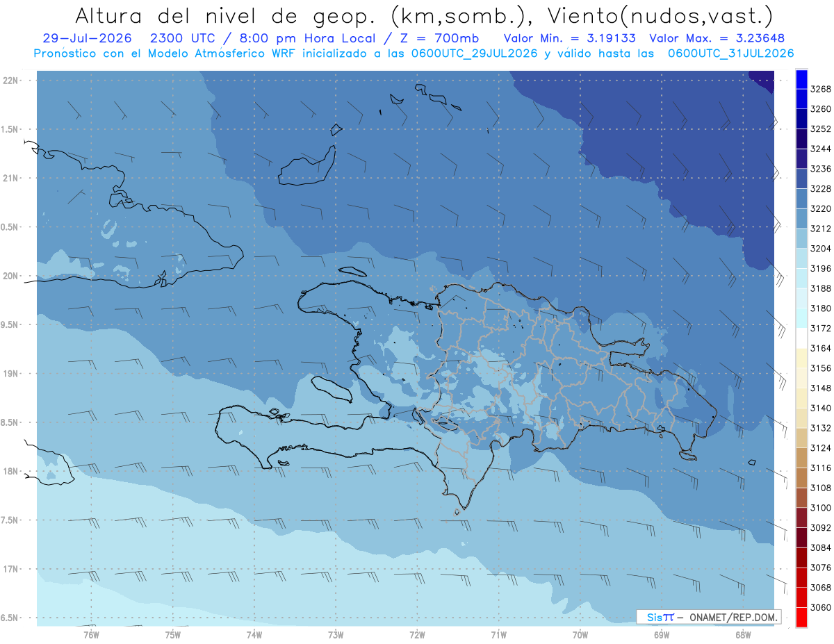Click the 73W longitude axis label
Viewport: 834px width, 644px height.
(x=336, y=634)
